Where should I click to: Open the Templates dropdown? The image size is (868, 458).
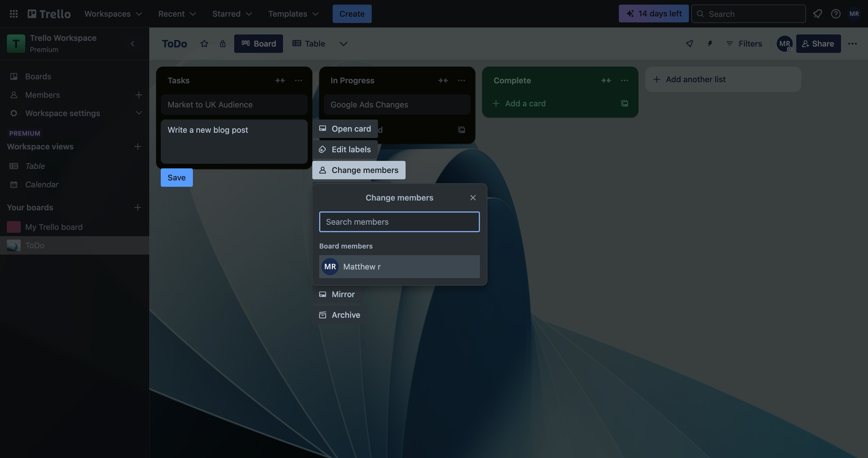click(x=293, y=14)
